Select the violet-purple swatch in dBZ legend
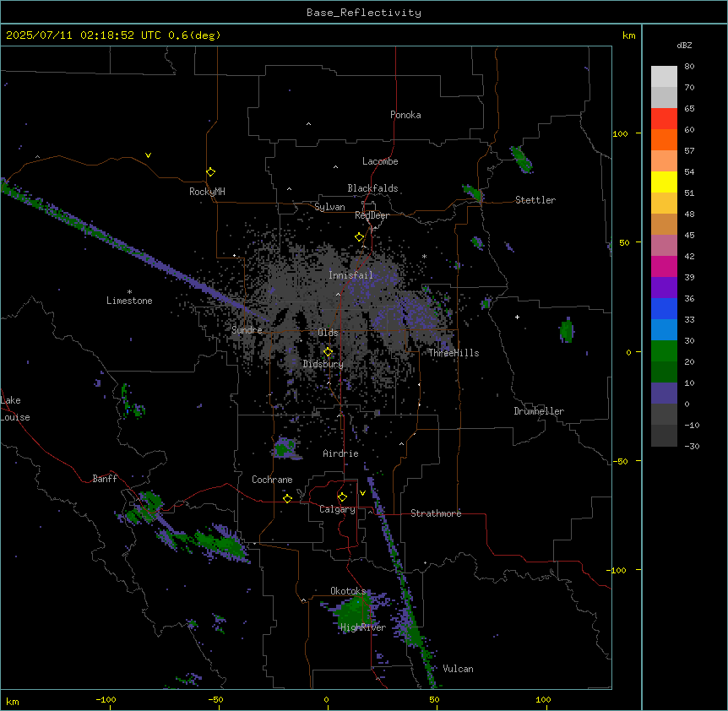 coord(664,288)
